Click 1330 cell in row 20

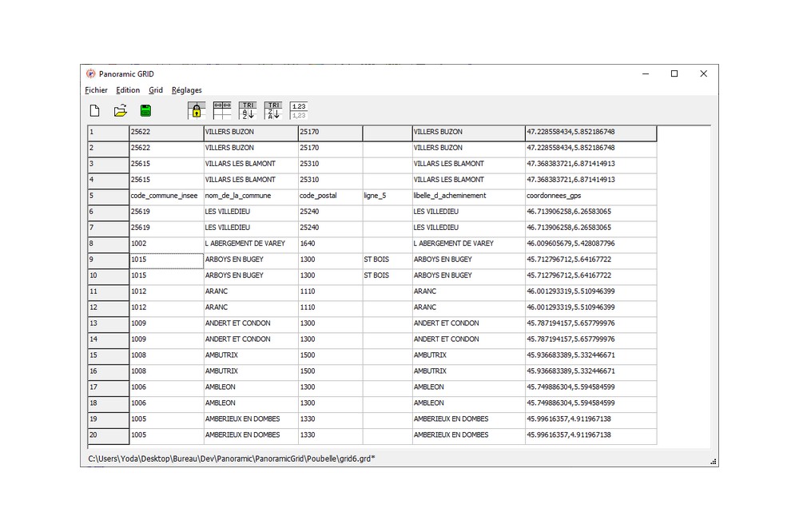331,435
